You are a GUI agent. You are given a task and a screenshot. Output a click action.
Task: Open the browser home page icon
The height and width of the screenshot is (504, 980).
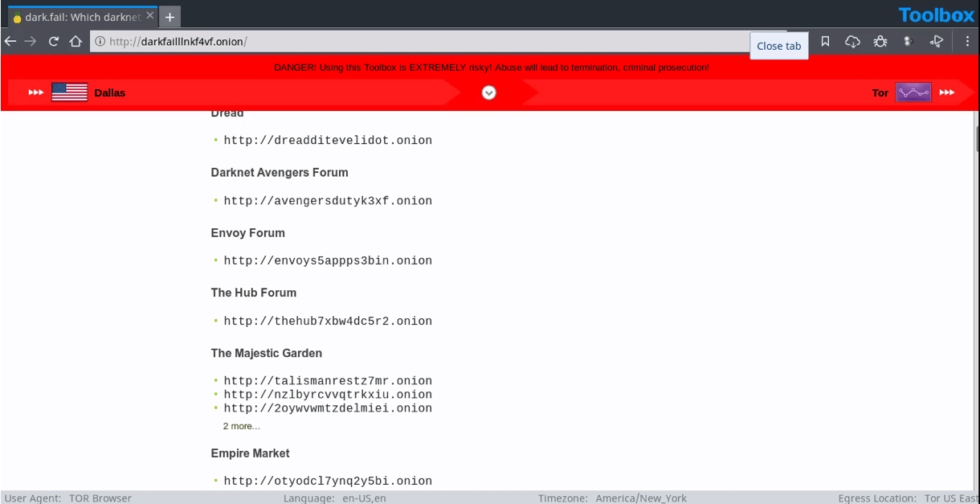[x=76, y=41]
